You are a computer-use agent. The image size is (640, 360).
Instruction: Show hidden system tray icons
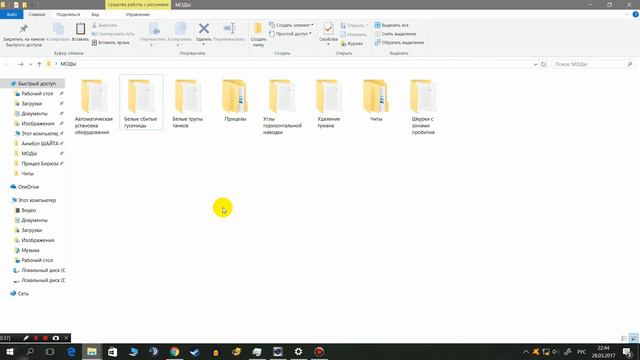[526, 352]
